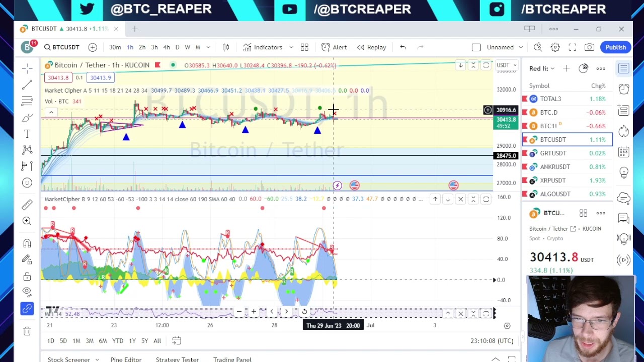The height and width of the screenshot is (362, 644).
Task: Take a chart snapshot with camera icon
Action: pyautogui.click(x=589, y=47)
